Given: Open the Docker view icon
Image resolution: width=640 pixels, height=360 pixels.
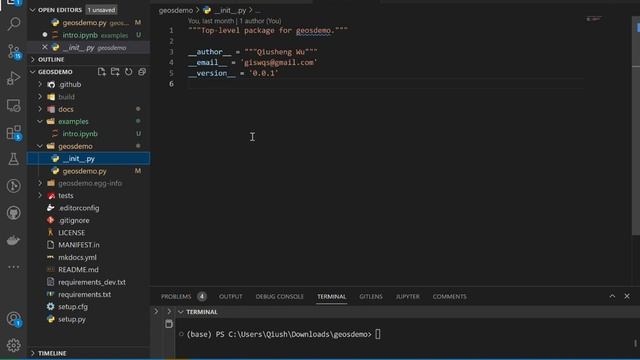Looking at the screenshot, I should (13, 240).
